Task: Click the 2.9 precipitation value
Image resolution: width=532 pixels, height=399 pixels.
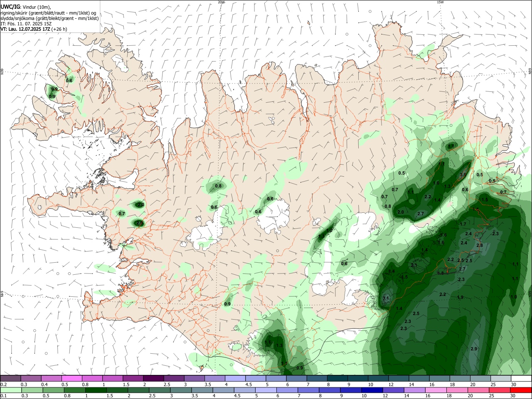Action: (x=474, y=349)
